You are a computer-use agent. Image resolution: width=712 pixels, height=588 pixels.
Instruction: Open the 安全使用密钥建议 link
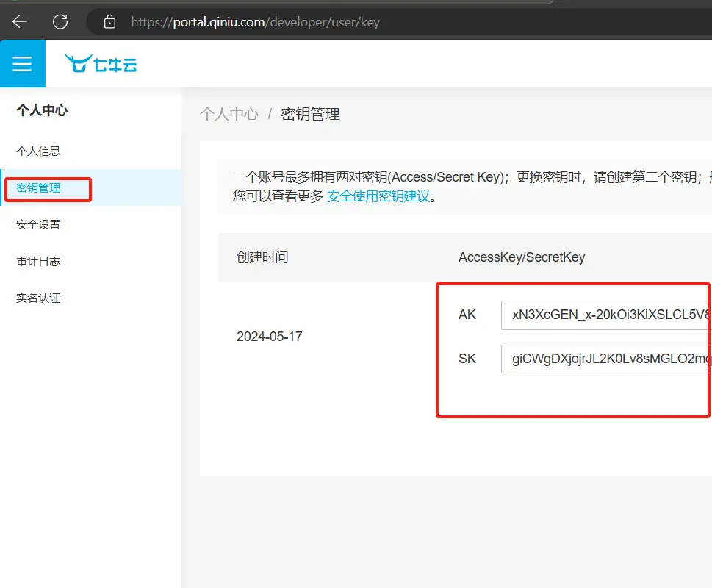tap(378, 196)
